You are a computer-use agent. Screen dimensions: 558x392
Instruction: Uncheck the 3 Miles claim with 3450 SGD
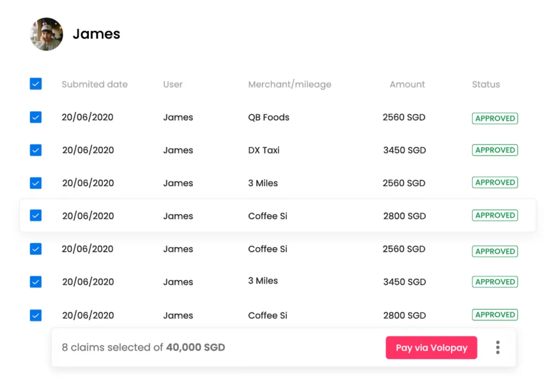tap(36, 281)
